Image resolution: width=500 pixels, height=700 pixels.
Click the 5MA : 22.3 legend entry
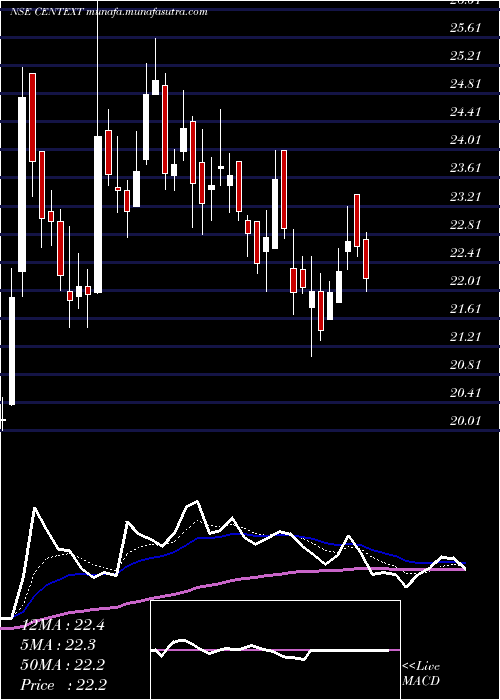coord(58,645)
